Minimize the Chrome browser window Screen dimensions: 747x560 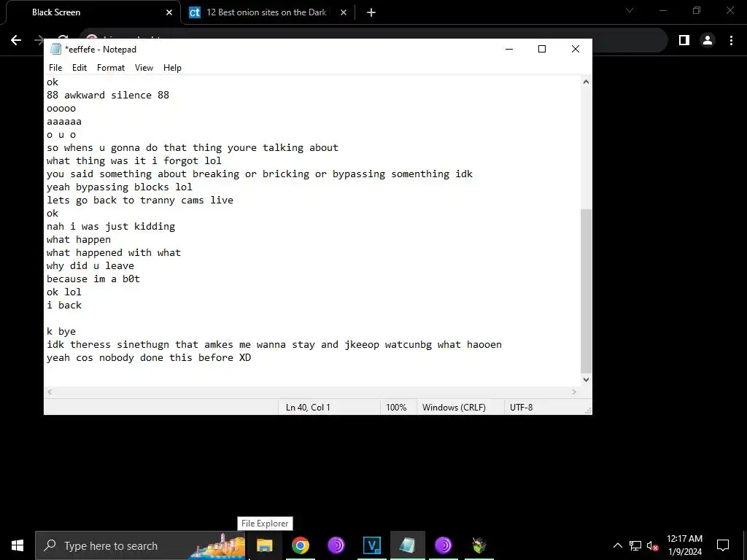[x=662, y=10]
